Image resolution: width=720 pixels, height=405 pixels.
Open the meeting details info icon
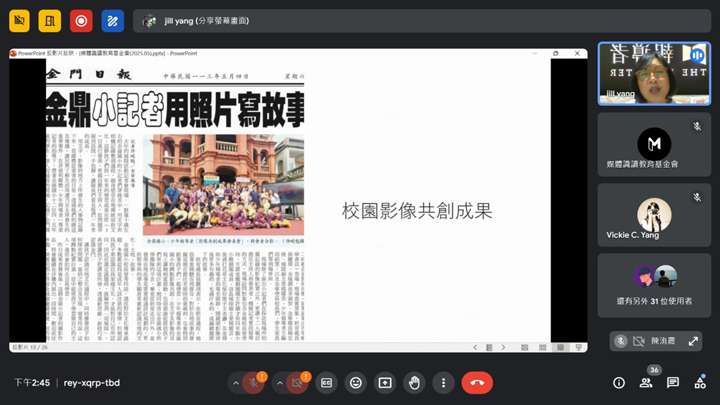(x=619, y=383)
